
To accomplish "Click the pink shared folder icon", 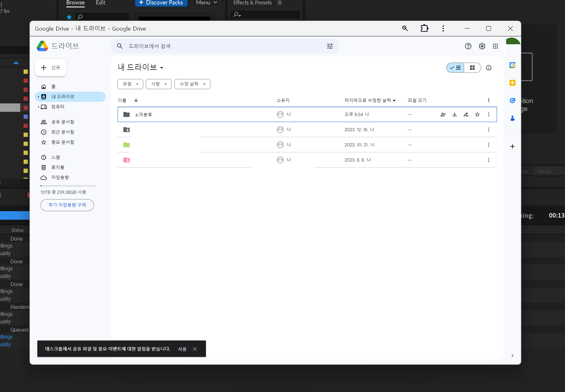I will pos(127,160).
